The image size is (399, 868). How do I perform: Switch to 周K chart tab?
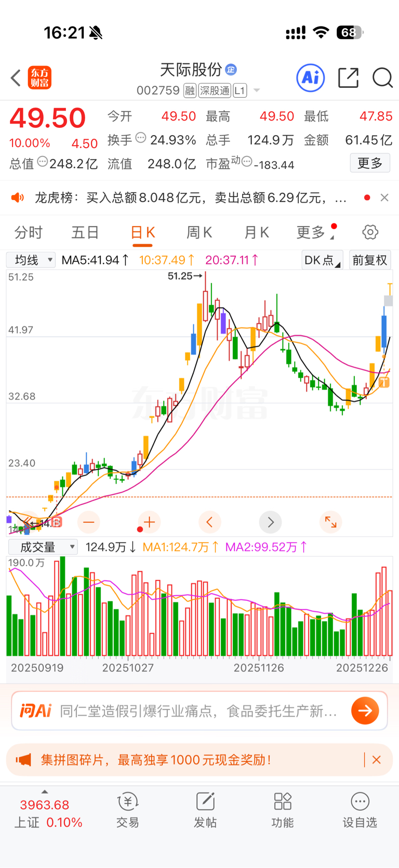coord(199,232)
